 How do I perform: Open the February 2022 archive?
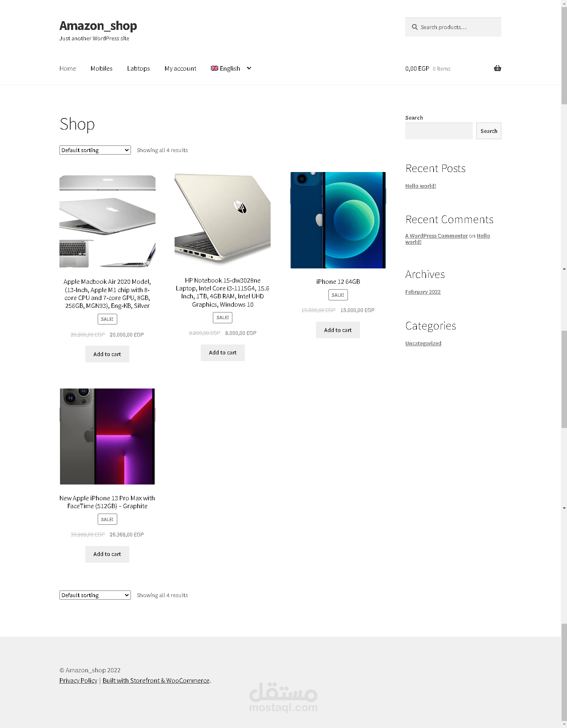[423, 292]
